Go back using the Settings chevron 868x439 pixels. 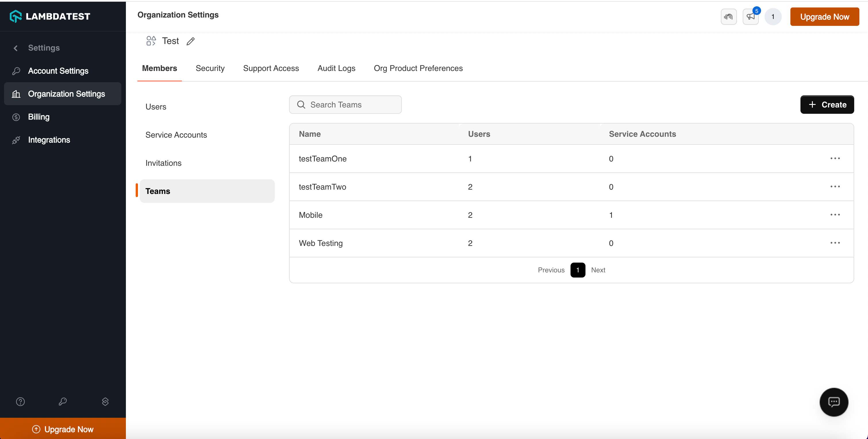[x=16, y=48]
